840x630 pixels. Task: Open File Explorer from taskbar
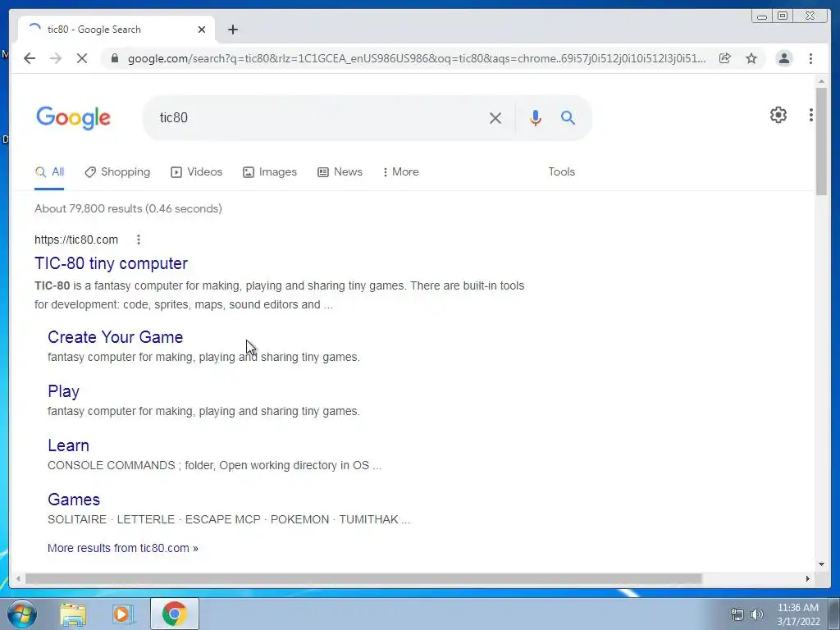tap(73, 614)
